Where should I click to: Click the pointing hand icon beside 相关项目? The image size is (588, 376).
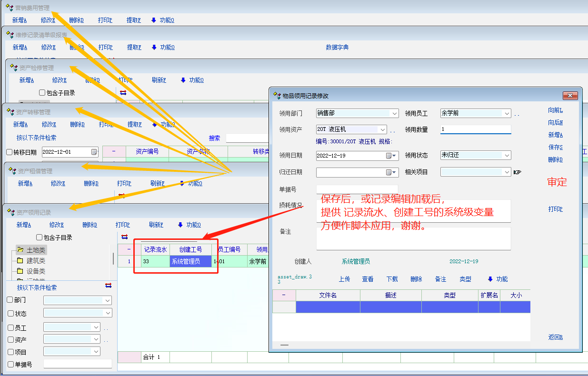coord(518,172)
